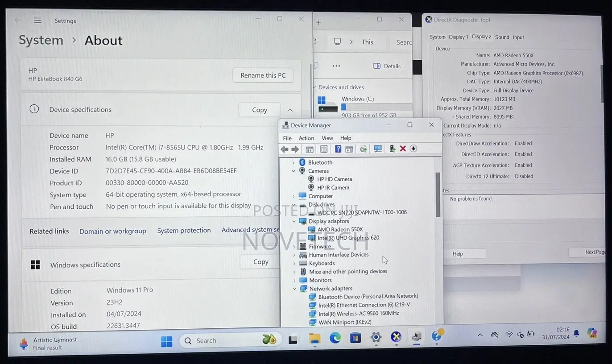Open Device Manager View menu
Viewport: 612px width, 364px height.
tap(327, 138)
